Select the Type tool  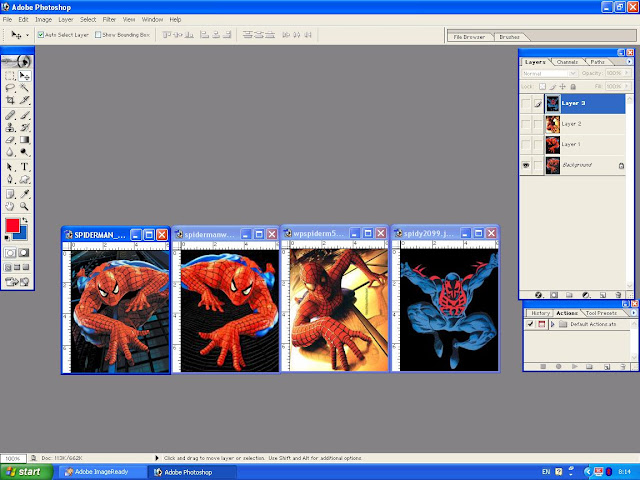pyautogui.click(x=24, y=167)
